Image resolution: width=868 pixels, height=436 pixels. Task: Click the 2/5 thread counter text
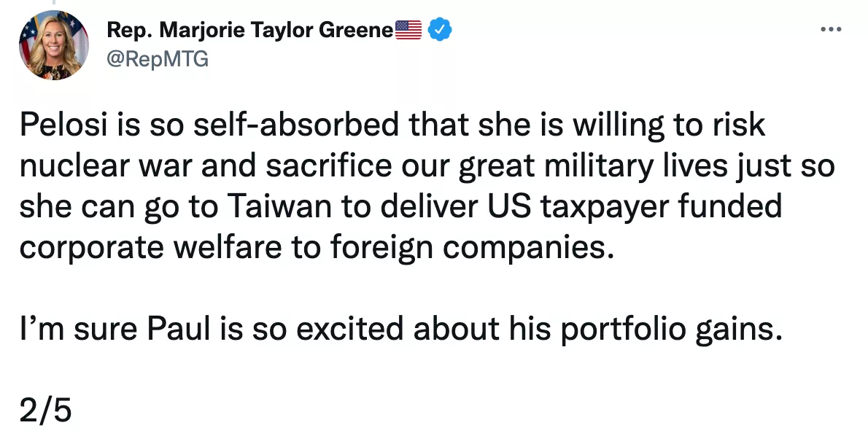[45, 410]
